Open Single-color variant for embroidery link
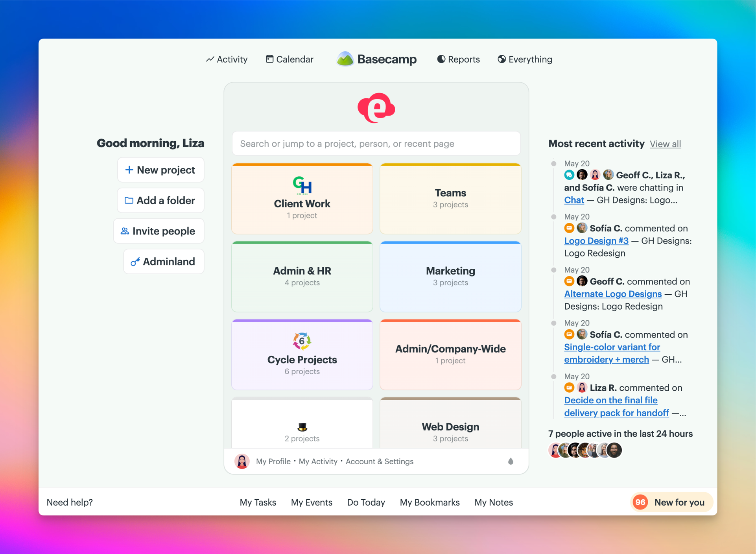This screenshot has width=756, height=554. click(612, 353)
